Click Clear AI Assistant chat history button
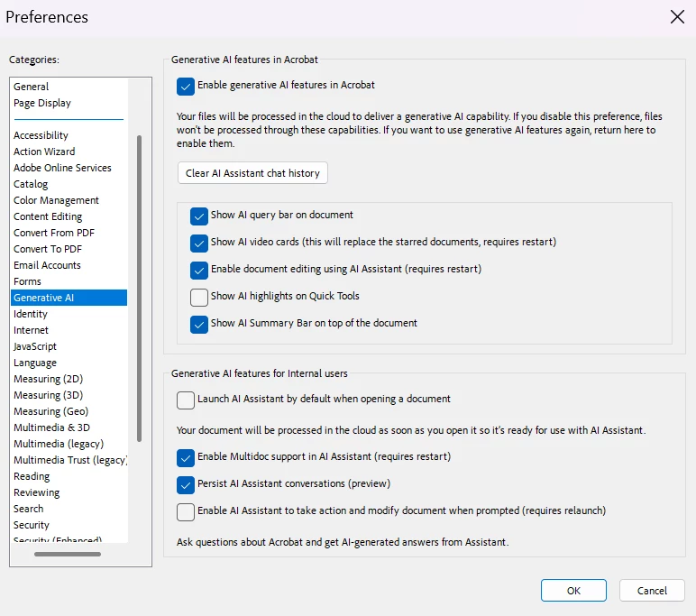 tap(252, 173)
